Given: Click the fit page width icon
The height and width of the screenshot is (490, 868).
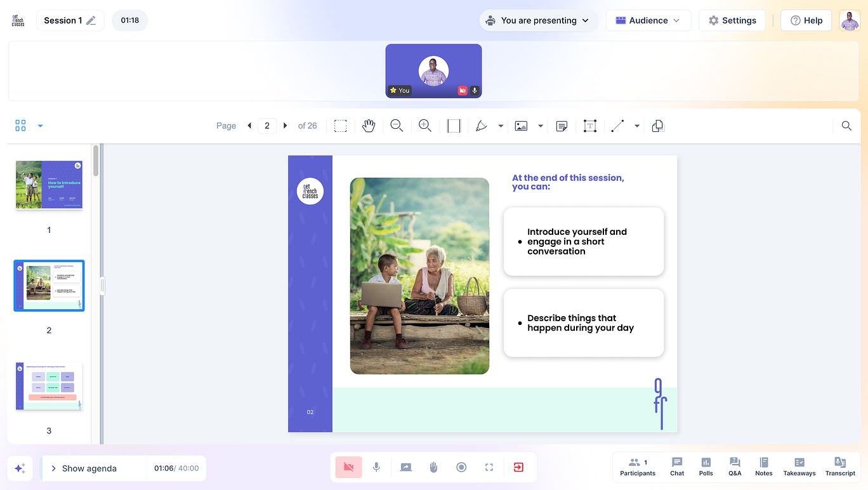Looking at the screenshot, I should pos(454,126).
